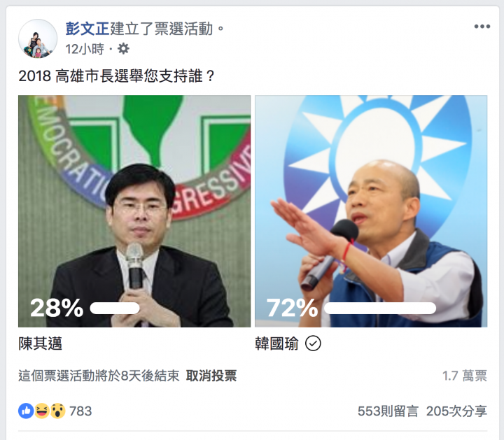Open the 783 reactions list
504x440 pixels.
[x=80, y=411]
